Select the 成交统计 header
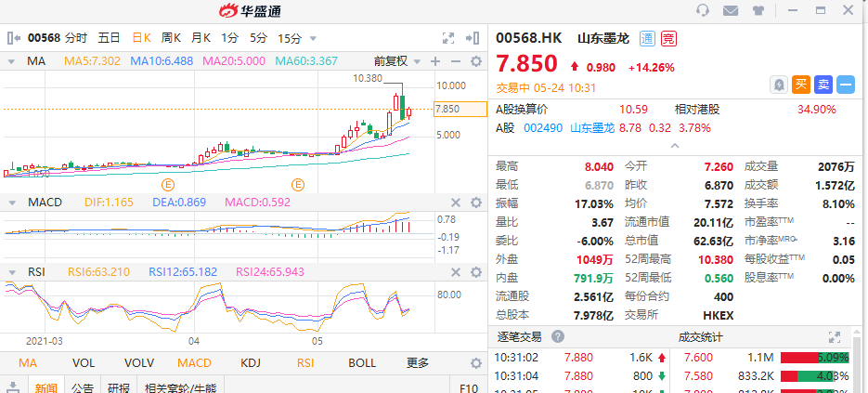The height and width of the screenshot is (393, 868). pyautogui.click(x=700, y=336)
